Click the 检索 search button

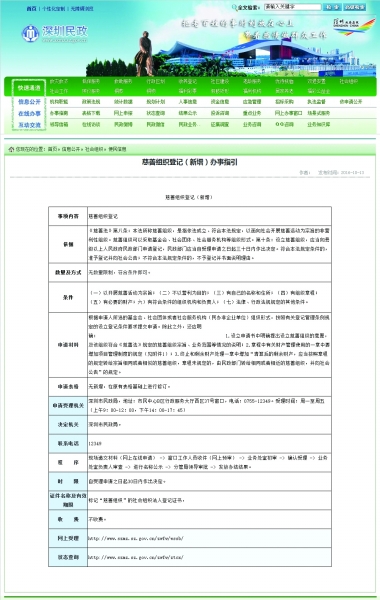click(332, 7)
